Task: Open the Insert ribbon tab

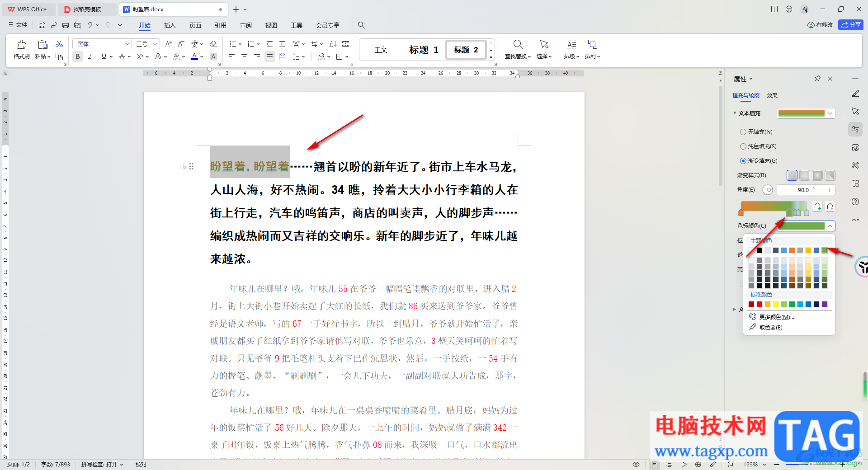Action: (x=170, y=25)
